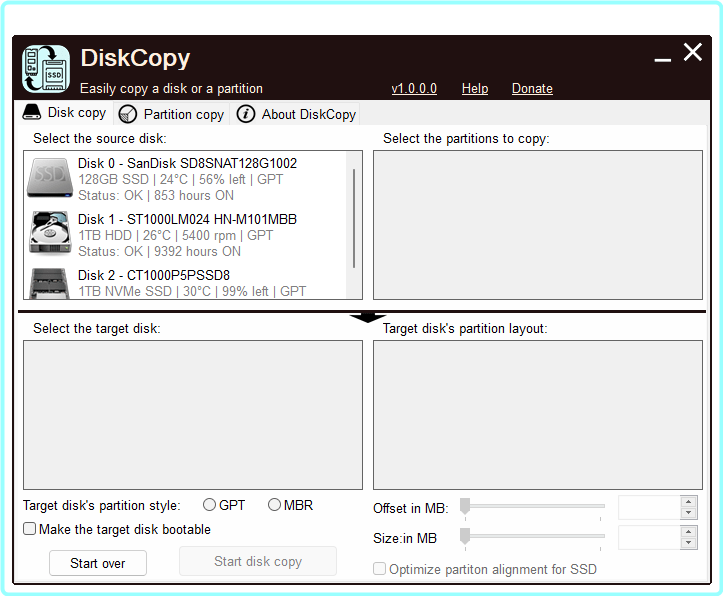The width and height of the screenshot is (723, 596).
Task: Click the DiskCopy application logo icon
Action: coord(46,69)
